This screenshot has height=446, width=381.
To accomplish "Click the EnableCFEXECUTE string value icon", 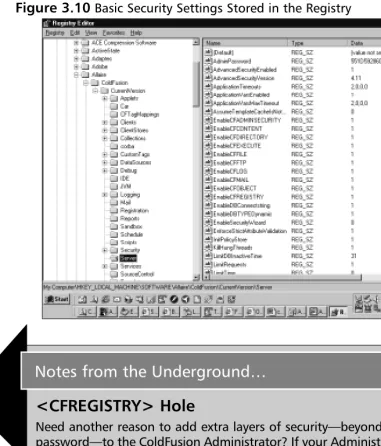I will (208, 146).
